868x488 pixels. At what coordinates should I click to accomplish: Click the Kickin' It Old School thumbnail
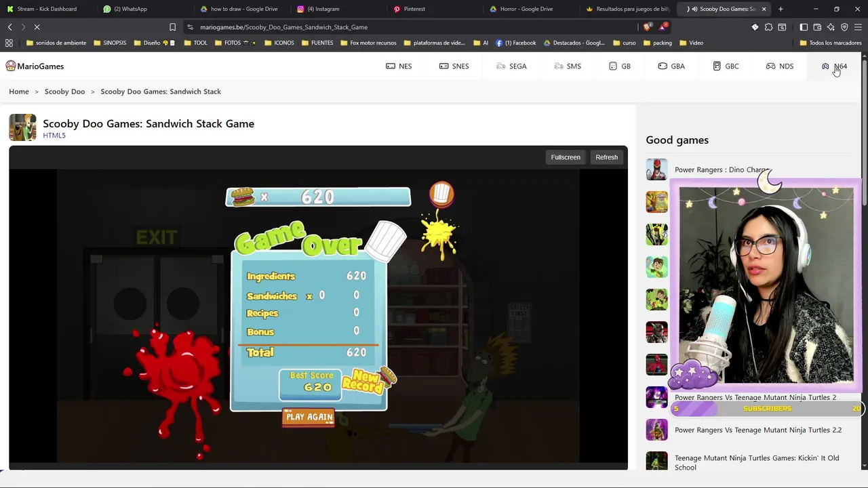656,462
